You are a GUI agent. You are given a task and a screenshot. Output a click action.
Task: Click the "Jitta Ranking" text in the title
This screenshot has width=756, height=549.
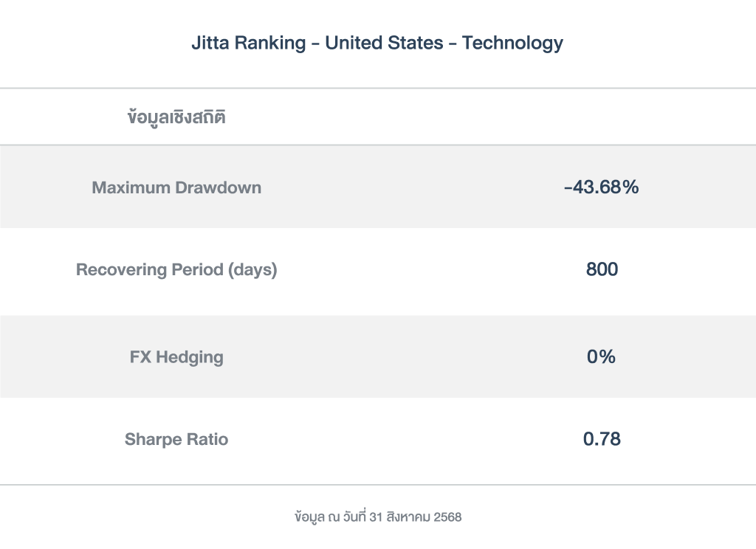(248, 43)
